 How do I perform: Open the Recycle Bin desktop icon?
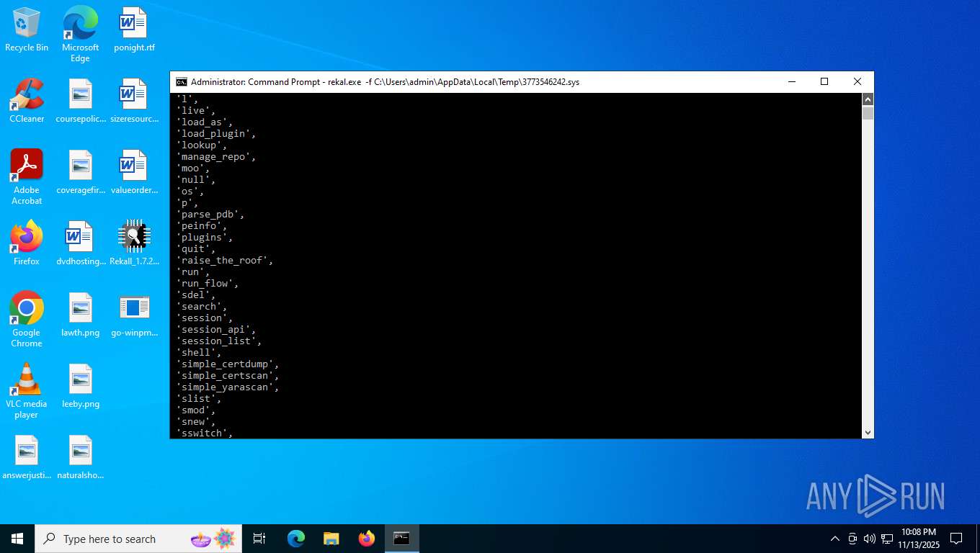tap(27, 30)
